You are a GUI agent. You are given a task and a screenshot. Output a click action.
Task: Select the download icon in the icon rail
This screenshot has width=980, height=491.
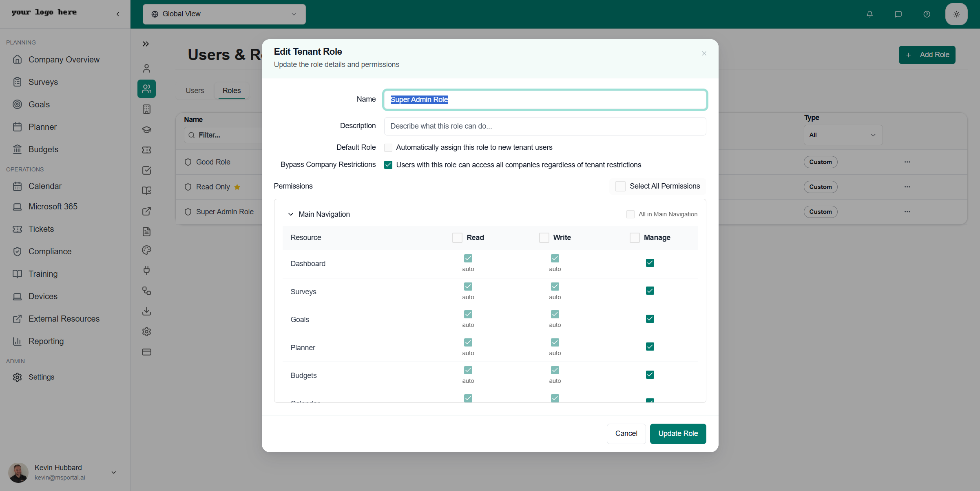tap(146, 311)
